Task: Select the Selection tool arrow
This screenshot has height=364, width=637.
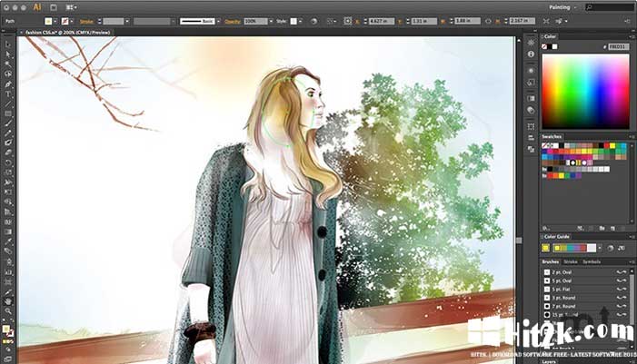Action: tap(7, 44)
